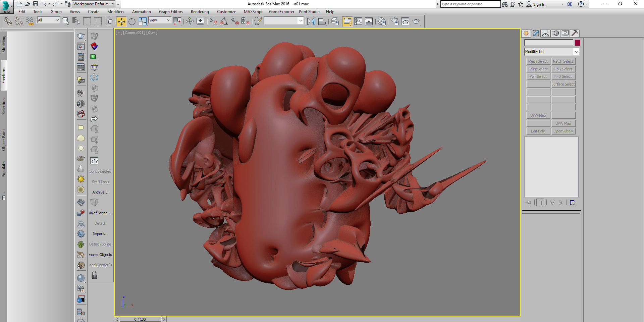
Task: Click the Edit Poly modifier button
Action: pyautogui.click(x=538, y=131)
